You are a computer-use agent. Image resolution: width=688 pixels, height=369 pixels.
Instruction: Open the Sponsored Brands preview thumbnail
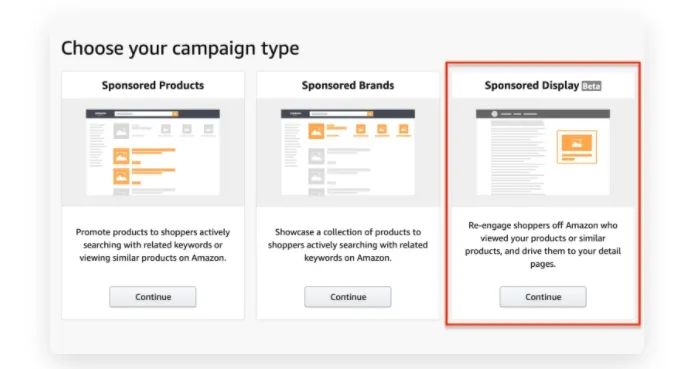(x=348, y=152)
